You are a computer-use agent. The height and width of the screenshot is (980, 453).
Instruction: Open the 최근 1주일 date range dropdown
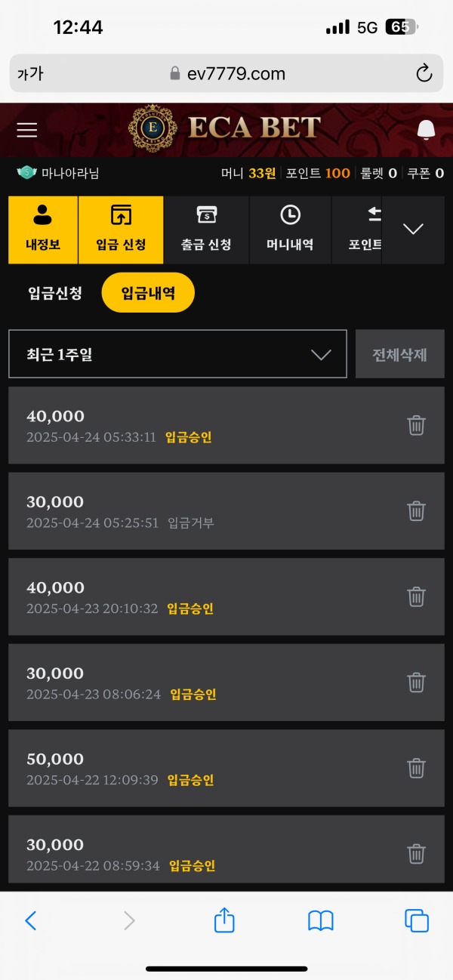click(177, 354)
